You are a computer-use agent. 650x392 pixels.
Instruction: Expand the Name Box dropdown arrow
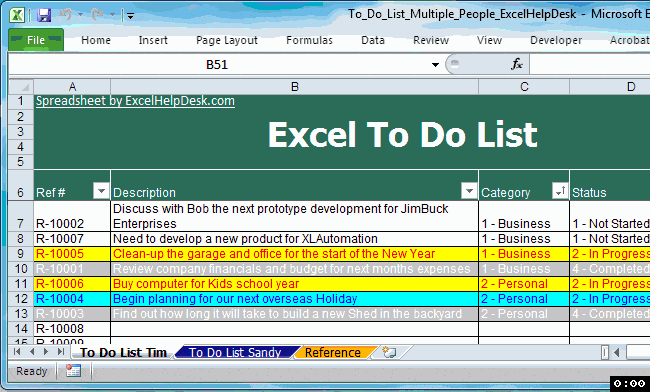(x=435, y=65)
